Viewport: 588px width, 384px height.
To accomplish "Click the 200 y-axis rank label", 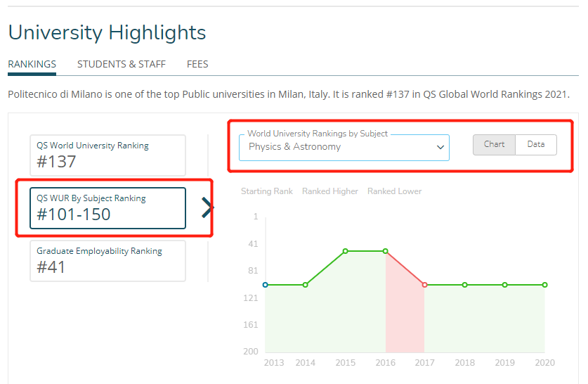I will tap(251, 352).
